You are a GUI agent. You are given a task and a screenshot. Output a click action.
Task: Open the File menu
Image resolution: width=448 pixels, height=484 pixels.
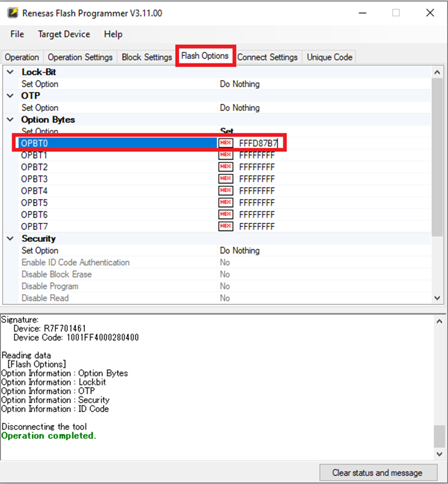(x=17, y=34)
